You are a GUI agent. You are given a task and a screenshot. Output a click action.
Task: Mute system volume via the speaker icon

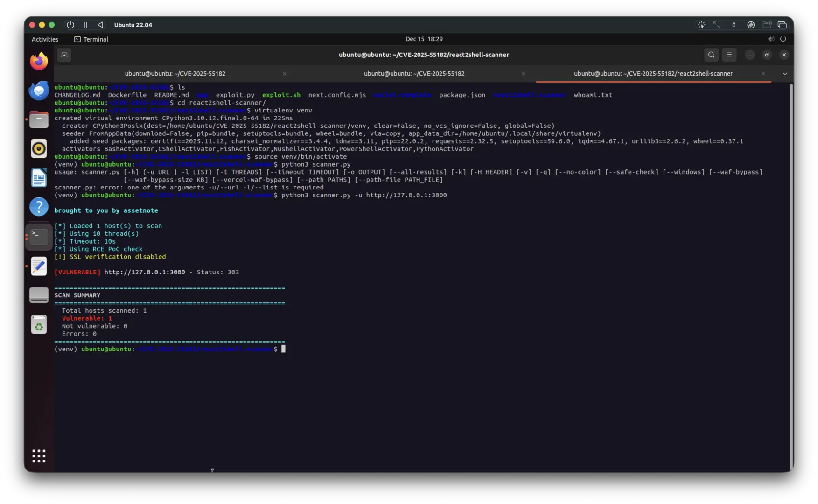point(771,39)
